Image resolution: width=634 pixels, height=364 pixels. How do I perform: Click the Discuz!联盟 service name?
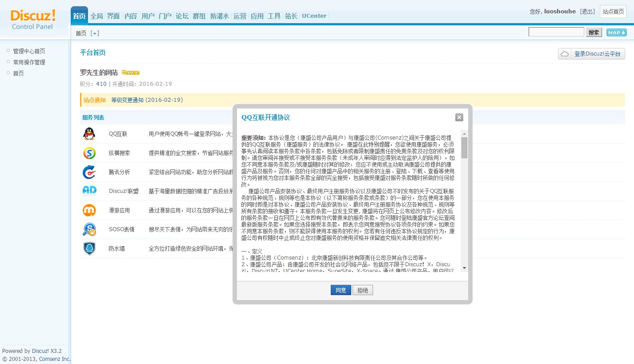point(124,191)
